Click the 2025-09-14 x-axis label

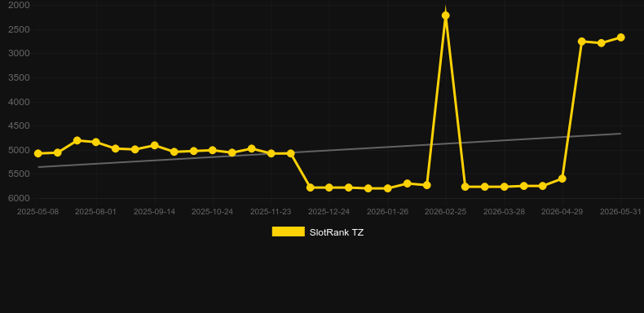click(x=154, y=212)
